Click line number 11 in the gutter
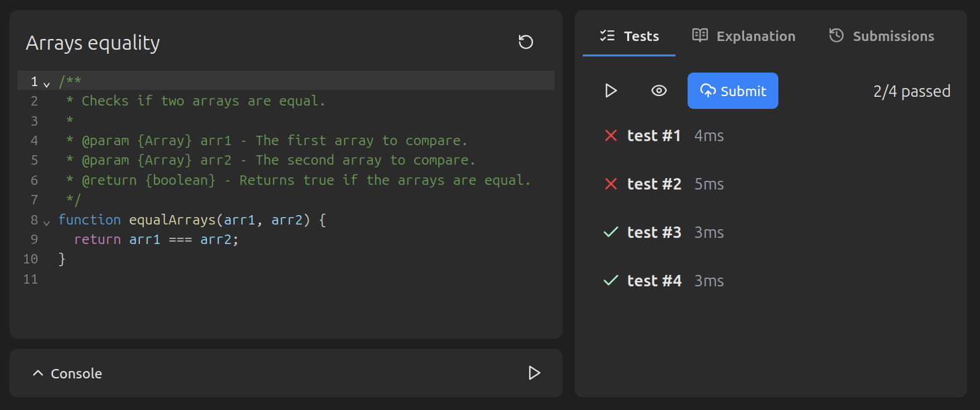The width and height of the screenshot is (980, 410). tap(30, 279)
